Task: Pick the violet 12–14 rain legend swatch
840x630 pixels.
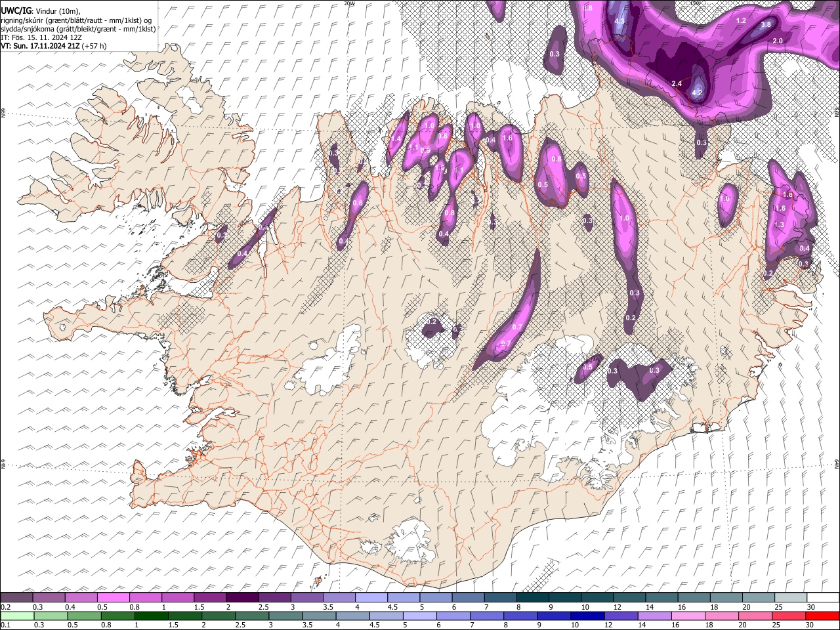Action: [x=621, y=616]
